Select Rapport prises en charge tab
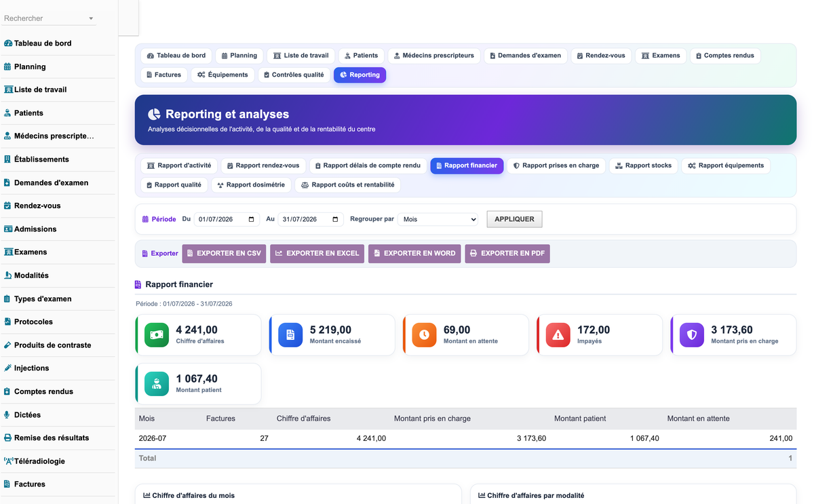 556,166
